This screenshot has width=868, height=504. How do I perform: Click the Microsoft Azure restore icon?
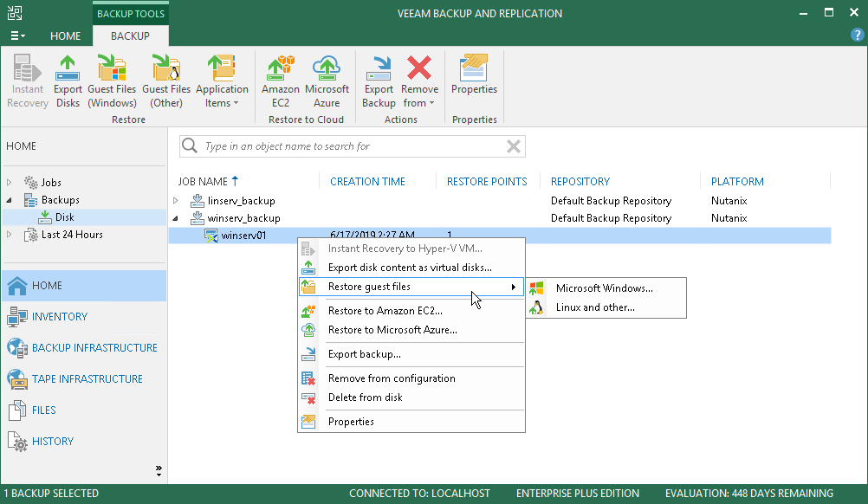pos(327,80)
